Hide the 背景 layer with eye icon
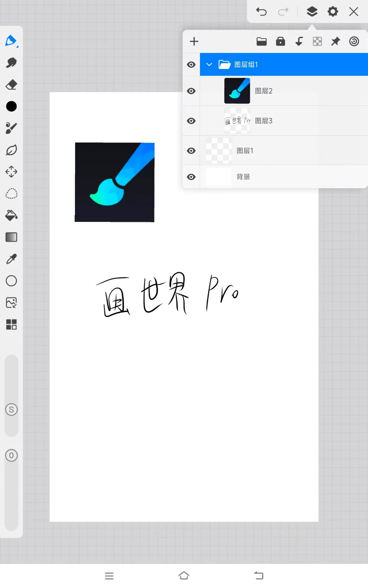 tap(191, 177)
